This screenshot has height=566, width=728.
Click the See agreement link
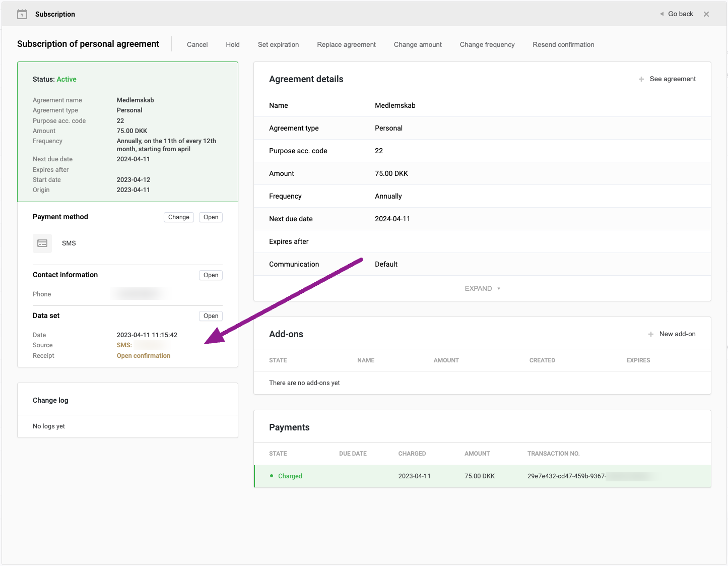click(673, 79)
